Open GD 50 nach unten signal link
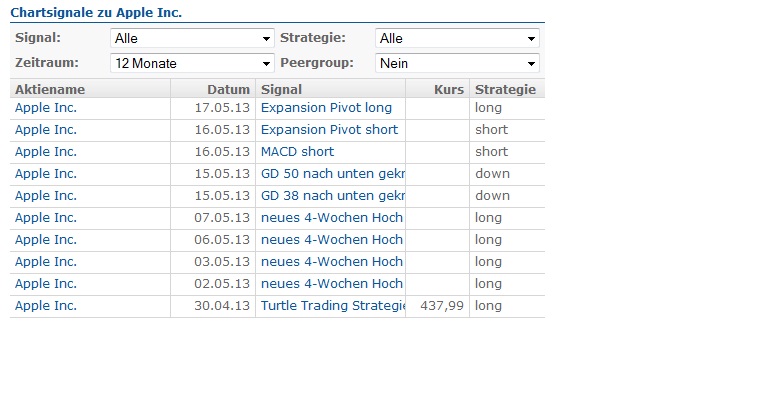Viewport: 768px width, 413px height. [x=332, y=173]
